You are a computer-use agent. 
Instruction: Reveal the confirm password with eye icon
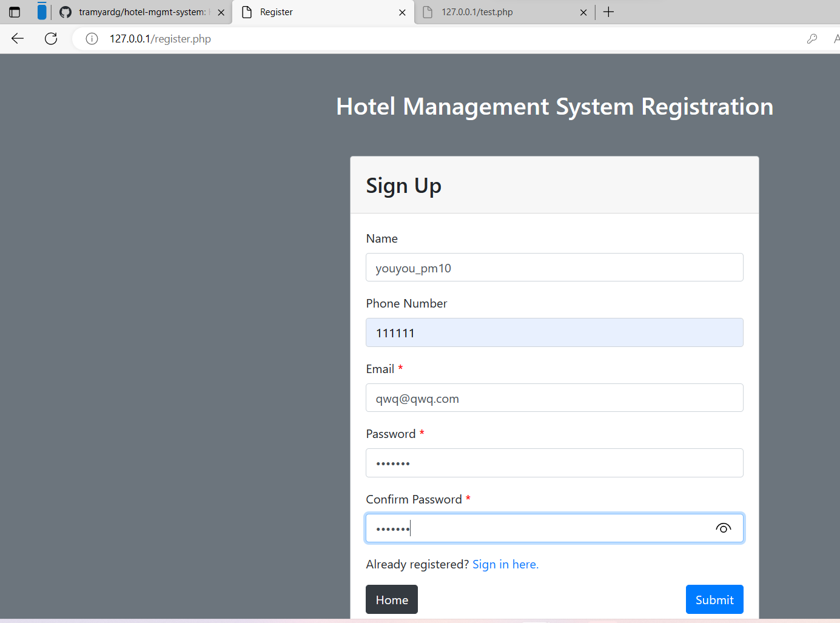point(723,528)
